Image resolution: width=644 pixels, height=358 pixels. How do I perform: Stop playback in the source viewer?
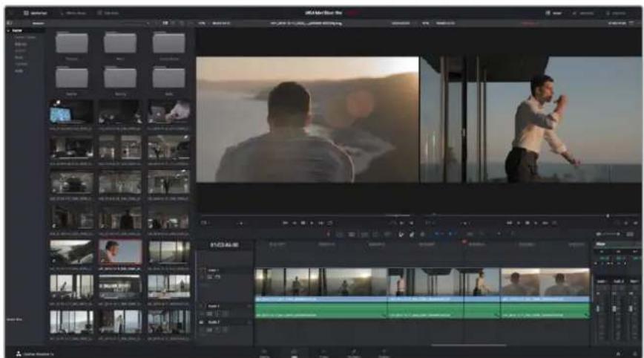click(303, 223)
